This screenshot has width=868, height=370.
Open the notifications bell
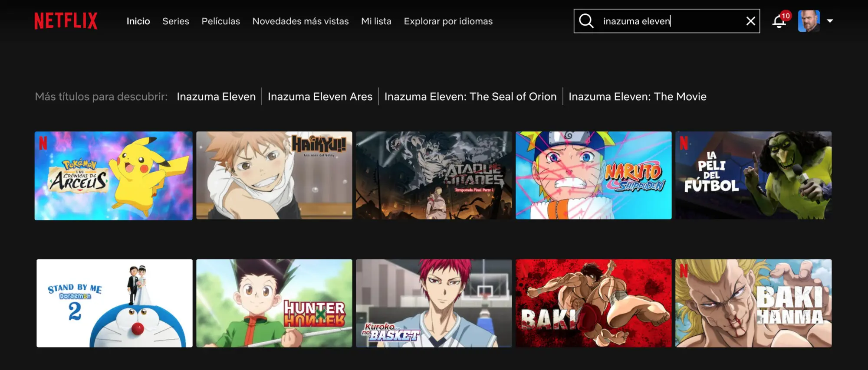[779, 21]
